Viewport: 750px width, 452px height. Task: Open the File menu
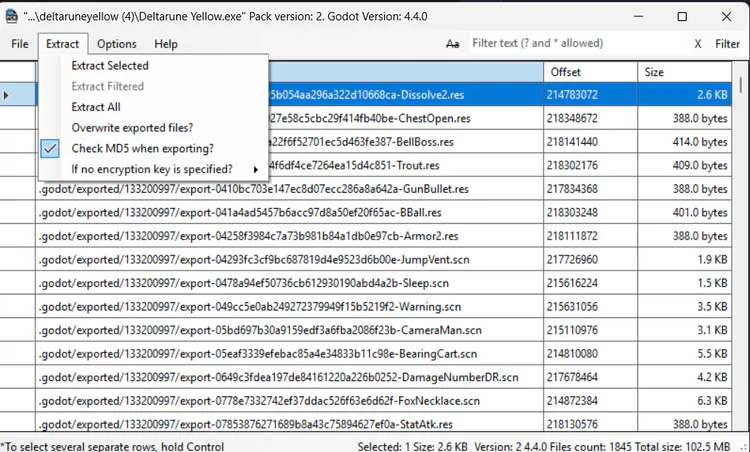[x=20, y=44]
